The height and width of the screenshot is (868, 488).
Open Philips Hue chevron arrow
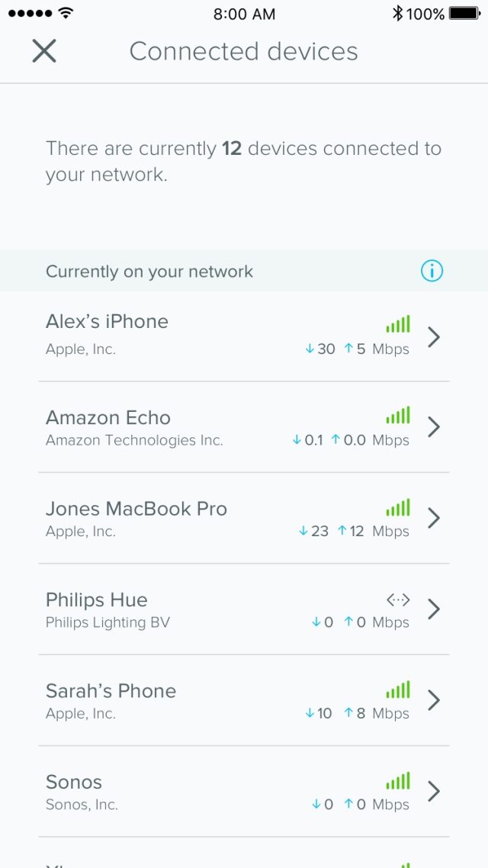tap(434, 609)
